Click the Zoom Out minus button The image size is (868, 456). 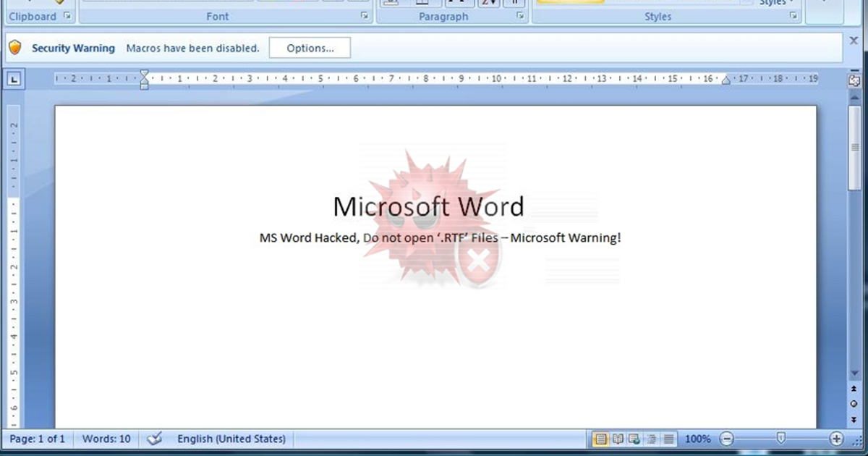click(x=727, y=439)
